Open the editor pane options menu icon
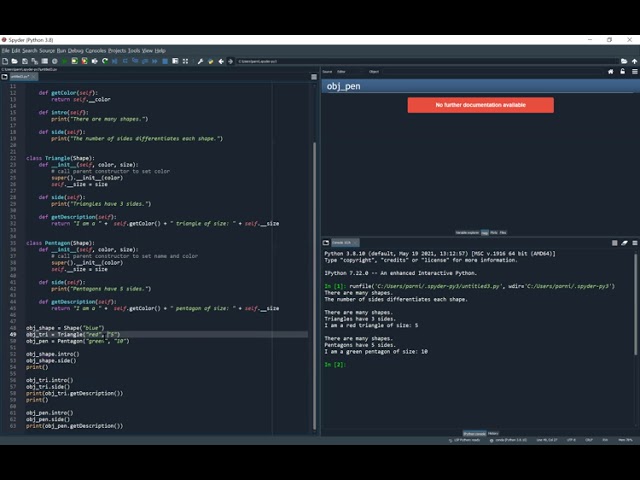The image size is (640, 480). 314,77
